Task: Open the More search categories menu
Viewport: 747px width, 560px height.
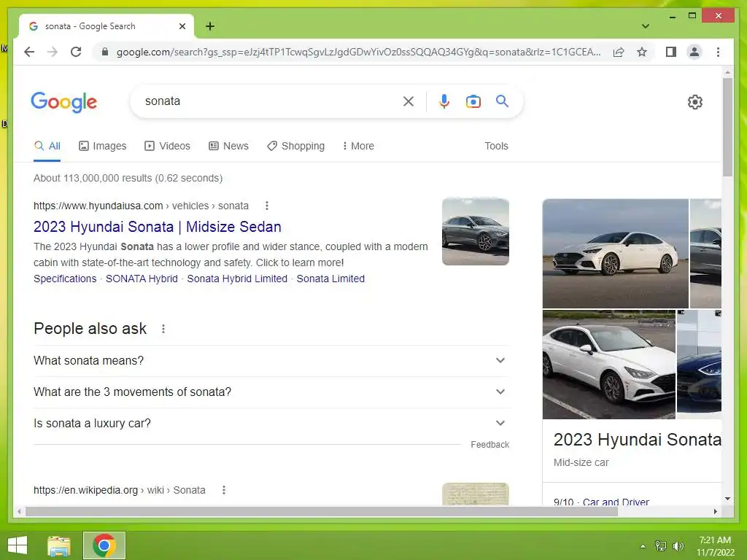Action: pyautogui.click(x=358, y=146)
